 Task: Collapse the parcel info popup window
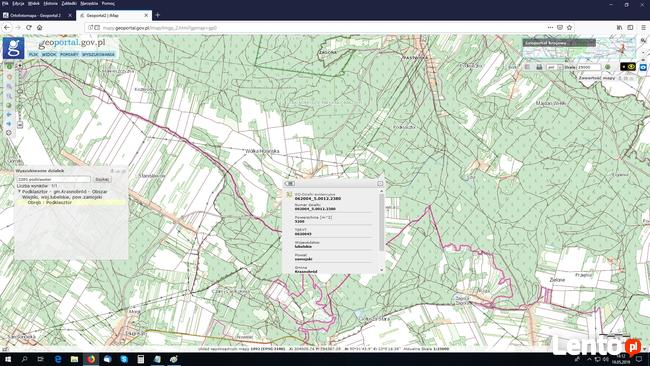tap(380, 183)
